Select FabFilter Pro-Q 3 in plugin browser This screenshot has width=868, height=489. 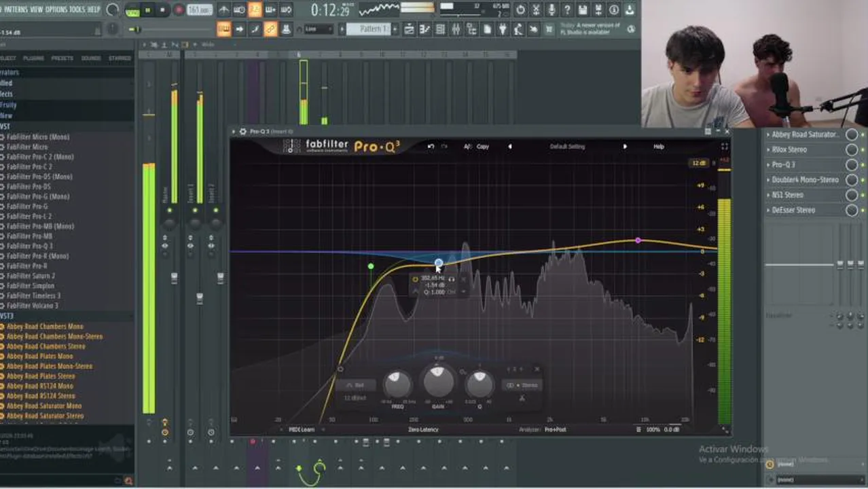pyautogui.click(x=29, y=246)
